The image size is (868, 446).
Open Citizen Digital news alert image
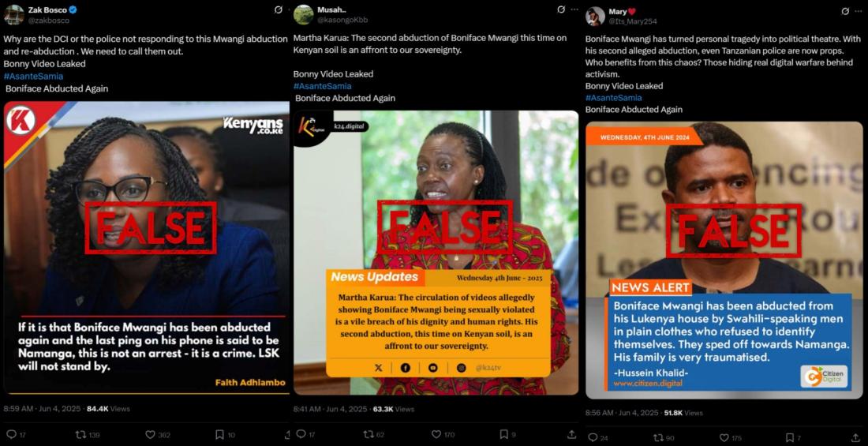click(x=724, y=260)
